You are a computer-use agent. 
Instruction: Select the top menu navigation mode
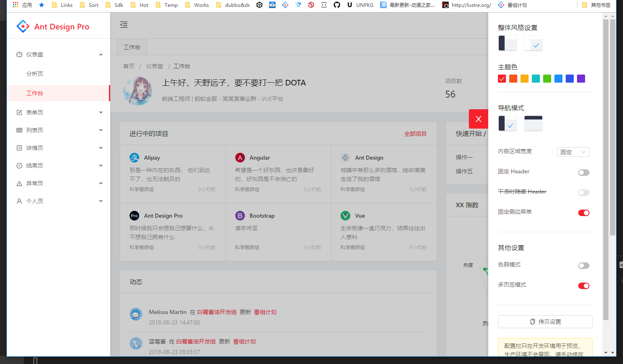533,123
